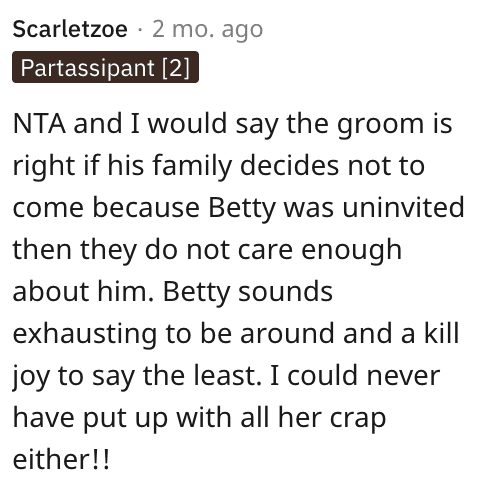Open the Scarletzoe user profile
This screenshot has width=478, height=492.
(70, 29)
